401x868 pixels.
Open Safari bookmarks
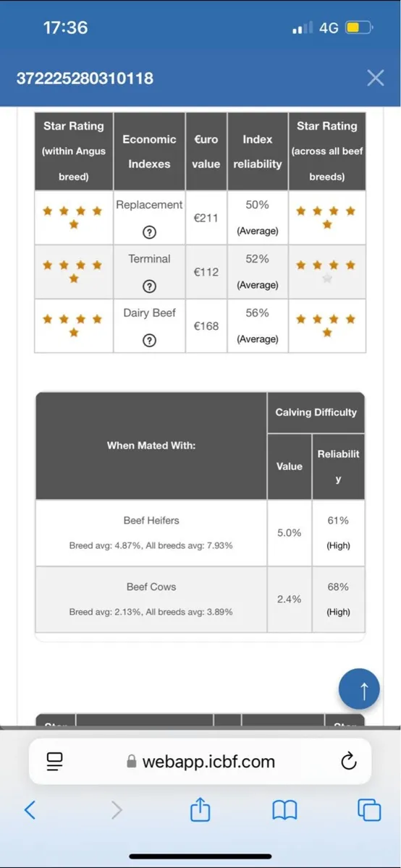pos(284,810)
